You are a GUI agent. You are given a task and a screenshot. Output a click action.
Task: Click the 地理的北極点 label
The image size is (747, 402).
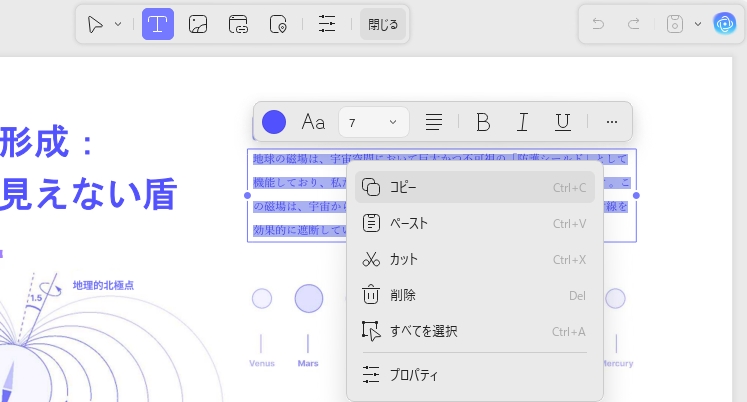tap(103, 285)
